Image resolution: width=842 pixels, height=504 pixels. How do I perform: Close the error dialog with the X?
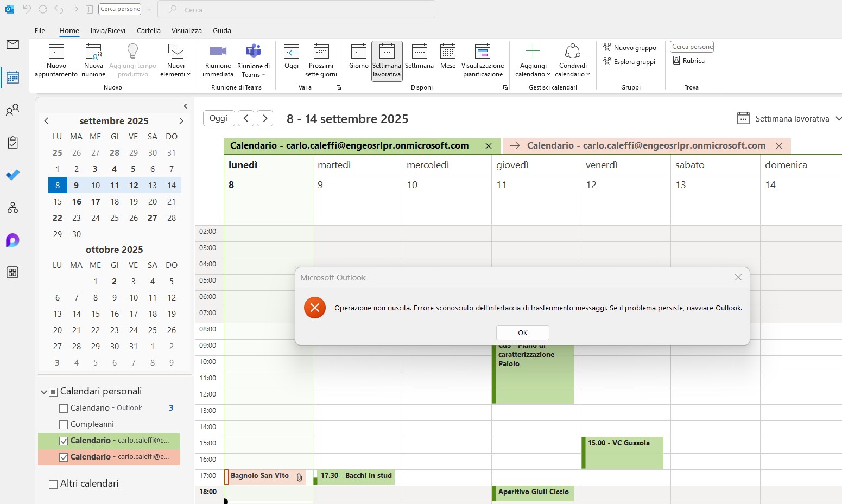click(x=738, y=277)
